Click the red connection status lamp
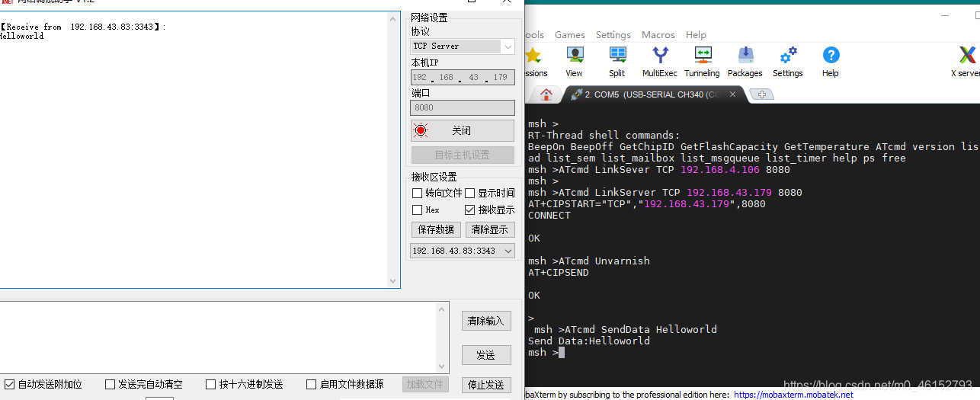 (421, 130)
